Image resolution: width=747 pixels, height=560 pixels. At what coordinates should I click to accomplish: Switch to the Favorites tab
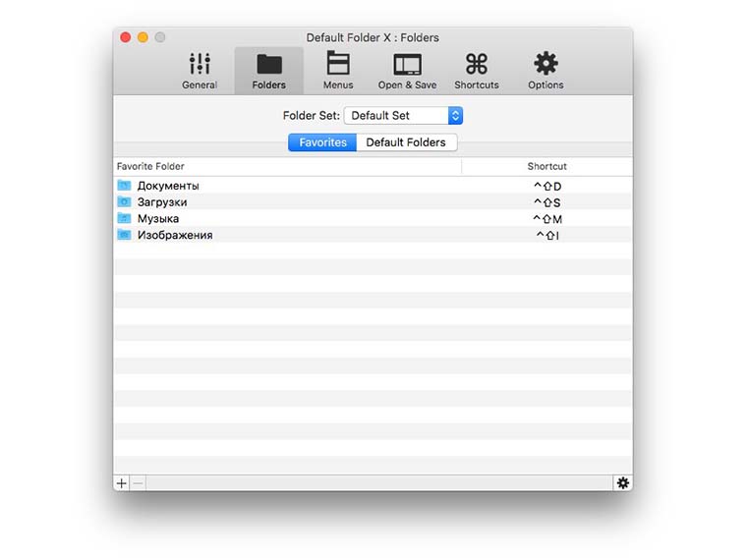322,142
